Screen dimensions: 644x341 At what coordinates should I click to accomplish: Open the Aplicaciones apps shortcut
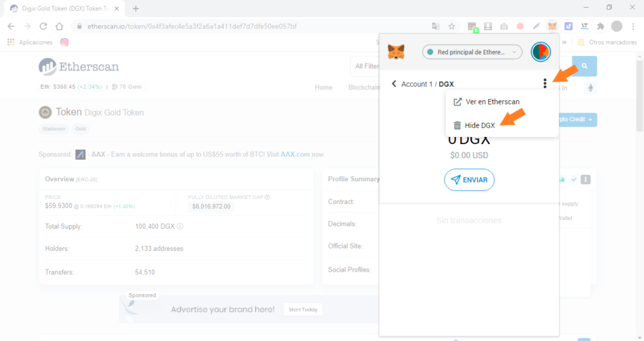pos(30,42)
